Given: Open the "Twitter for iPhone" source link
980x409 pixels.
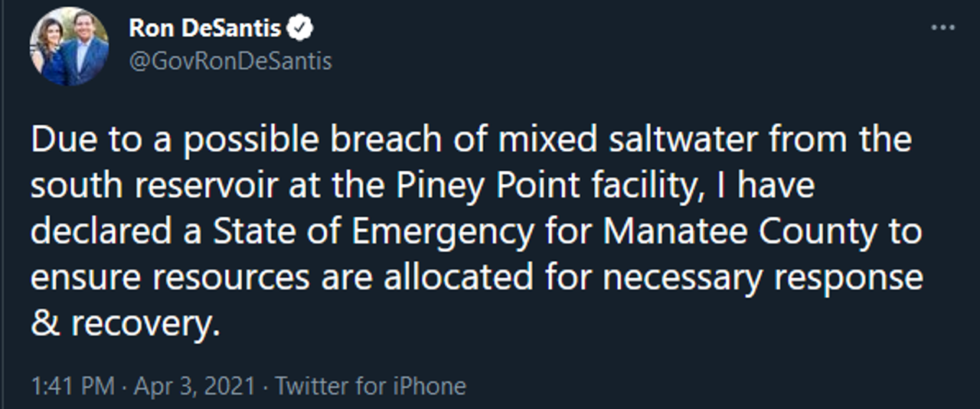Looking at the screenshot, I should (371, 386).
